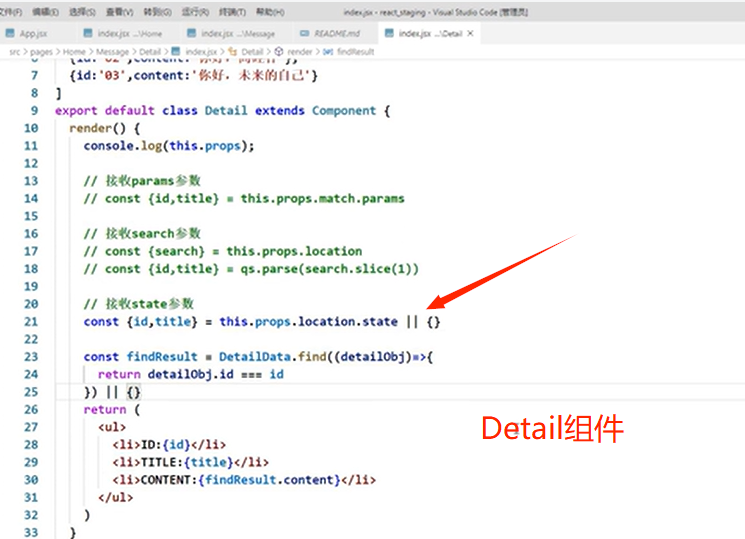This screenshot has width=745, height=539.
Task: Click 'findResult' on line 23
Action: click(x=162, y=357)
